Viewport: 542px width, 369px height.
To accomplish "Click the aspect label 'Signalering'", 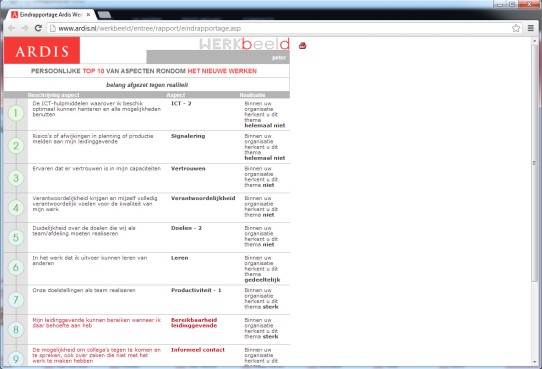I will [x=188, y=136].
